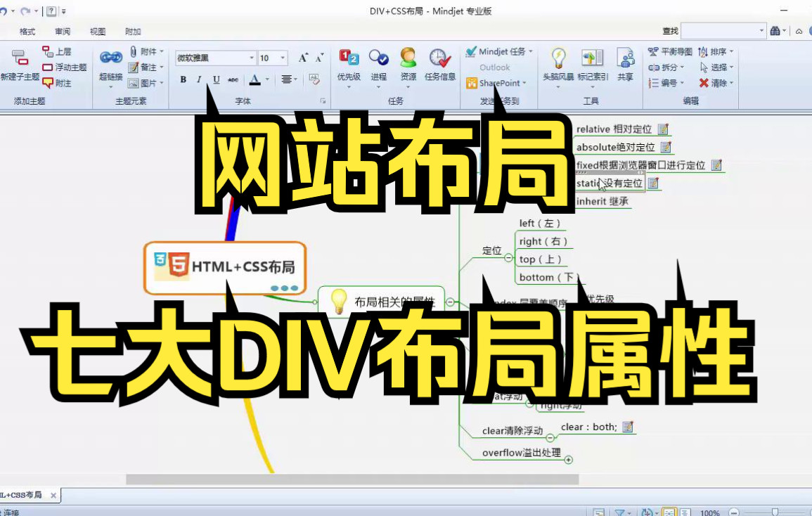Click the clear：both notes link

point(591,427)
